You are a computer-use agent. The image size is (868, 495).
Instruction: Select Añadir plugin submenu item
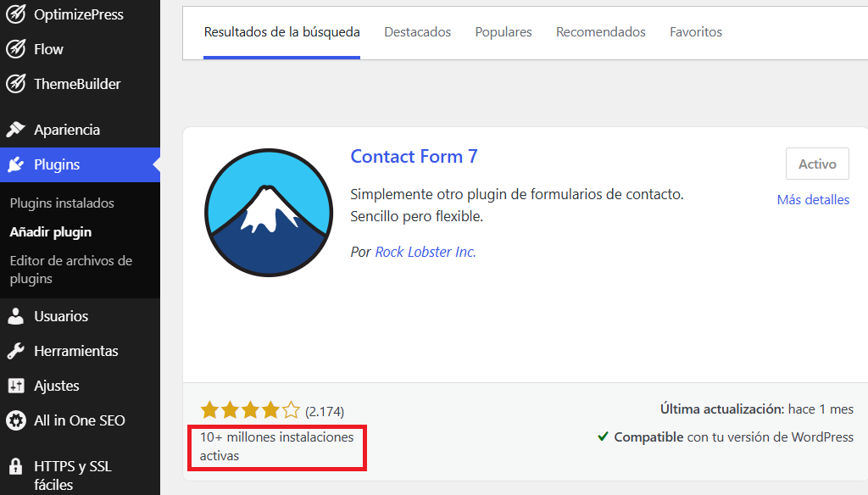(x=50, y=232)
